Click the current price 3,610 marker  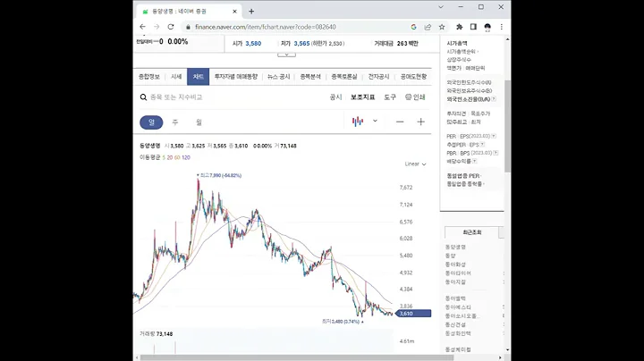[x=413, y=314]
